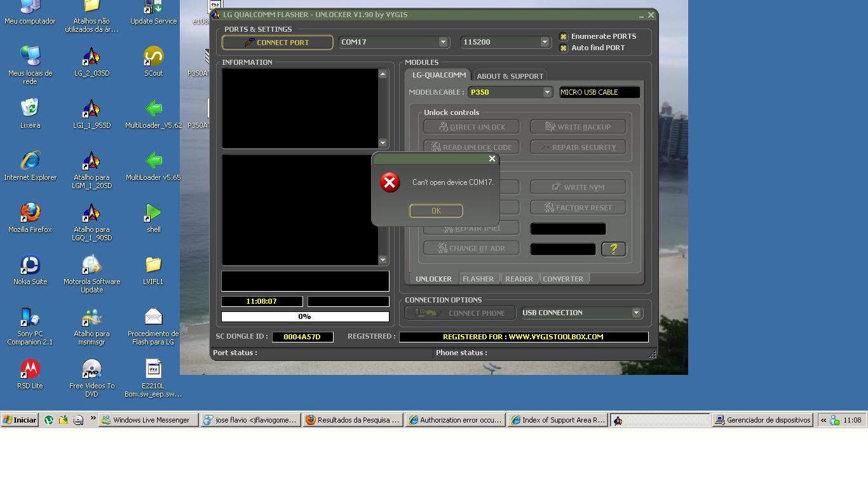Click the WRITE BACKUP button
868x488 pixels.
point(578,127)
